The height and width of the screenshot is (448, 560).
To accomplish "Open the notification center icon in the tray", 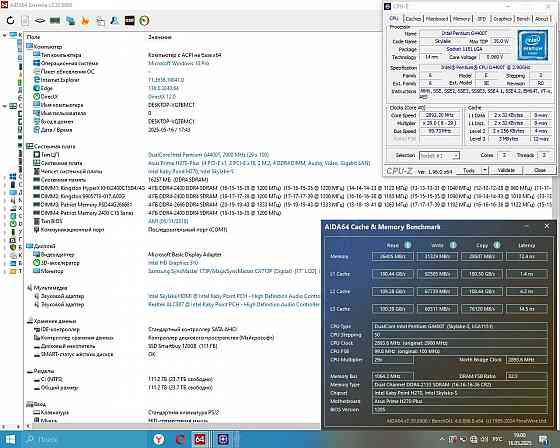I will coord(543,439).
